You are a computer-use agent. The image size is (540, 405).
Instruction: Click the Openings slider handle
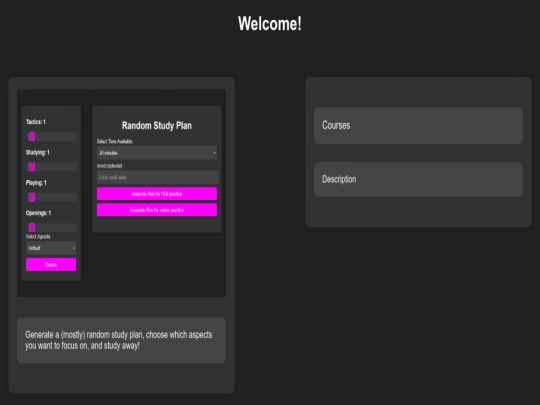coord(32,227)
